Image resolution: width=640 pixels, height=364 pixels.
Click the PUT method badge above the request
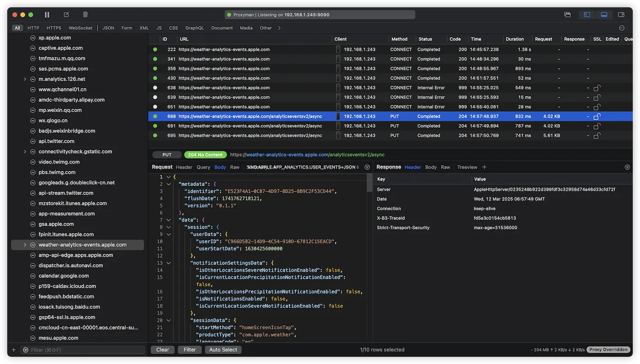click(167, 155)
